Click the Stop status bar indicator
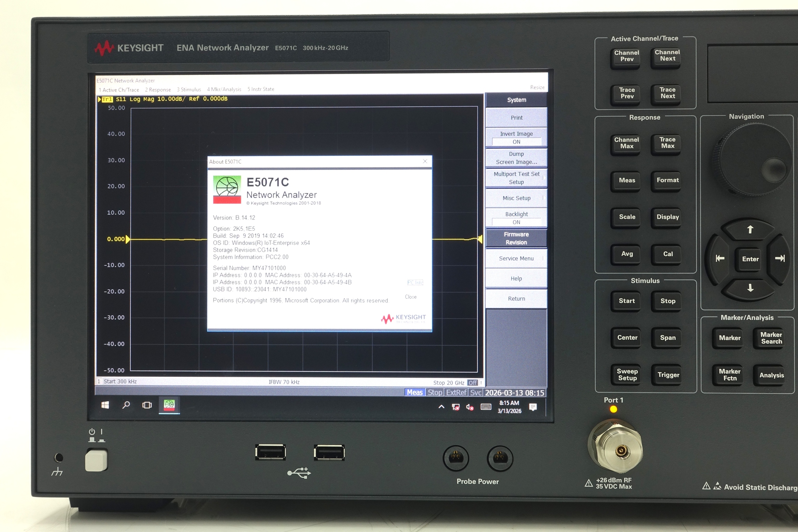The width and height of the screenshot is (798, 532). [x=435, y=392]
